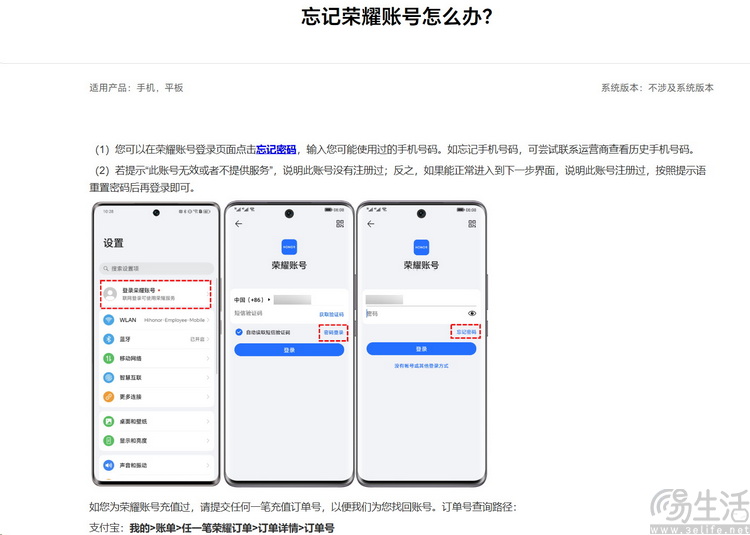This screenshot has width=750, height=535.
Task: Click the paragraph starting 如您为荣耀账号充值过
Action: click(303, 507)
